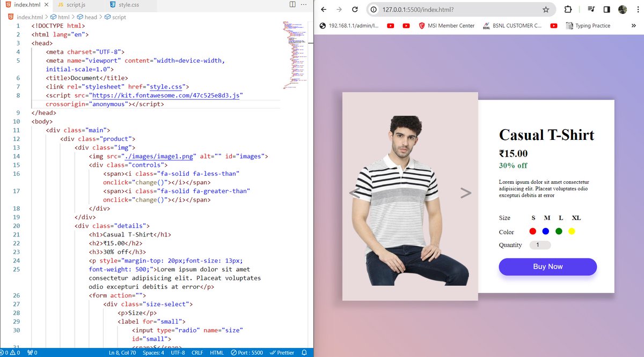The image size is (644, 357).
Task: Select size M
Action: coord(547,218)
